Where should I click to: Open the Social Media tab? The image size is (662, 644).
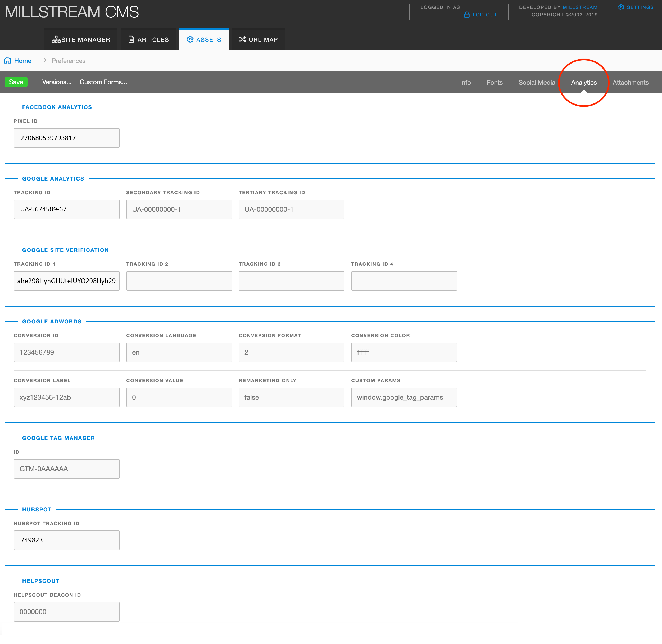pos(537,83)
